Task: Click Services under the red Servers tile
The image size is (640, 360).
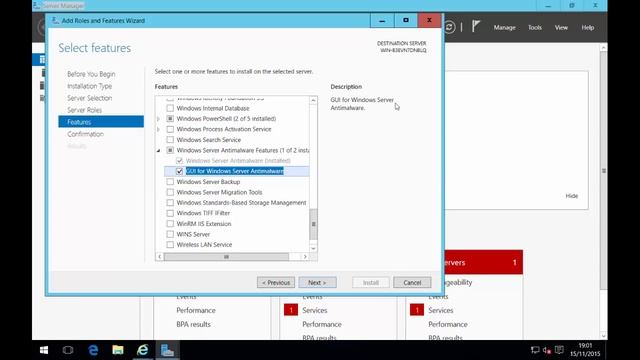Action: (x=441, y=310)
